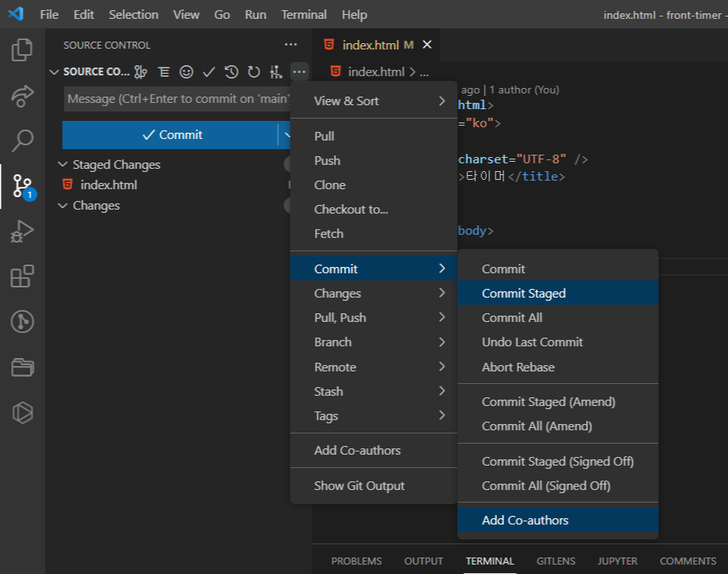Expand the View & Sort submenu

374,101
